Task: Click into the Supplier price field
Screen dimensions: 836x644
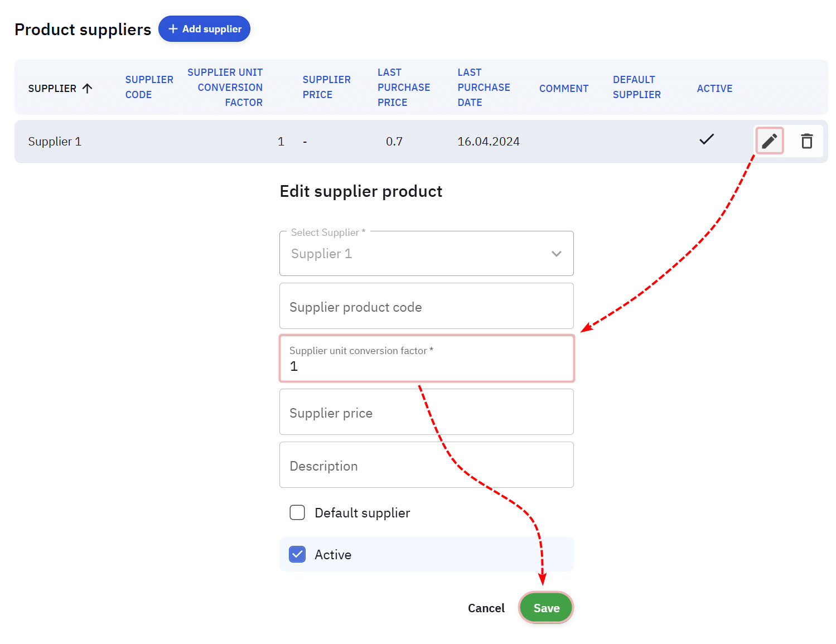Action: click(x=426, y=412)
